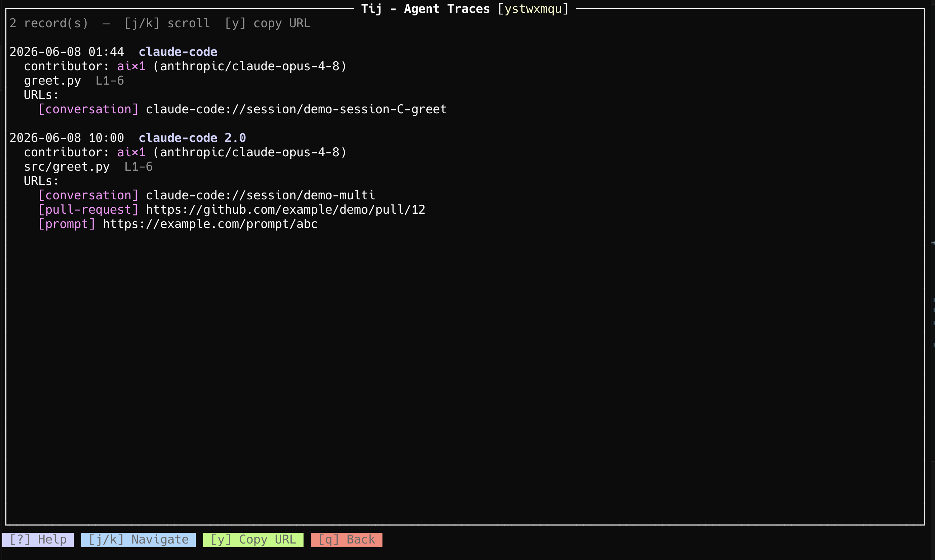Click the [pull-request] tag
Viewport: 935px width, 560px height.
88,210
